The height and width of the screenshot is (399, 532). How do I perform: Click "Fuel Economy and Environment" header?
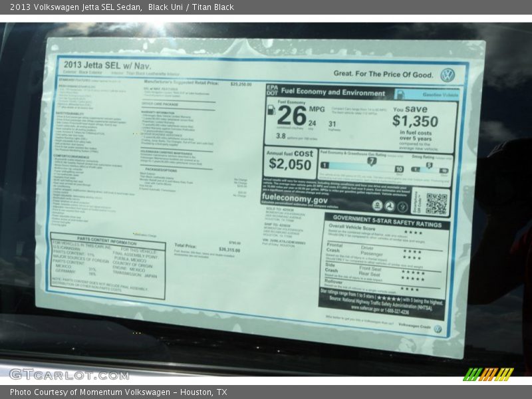[x=333, y=92]
